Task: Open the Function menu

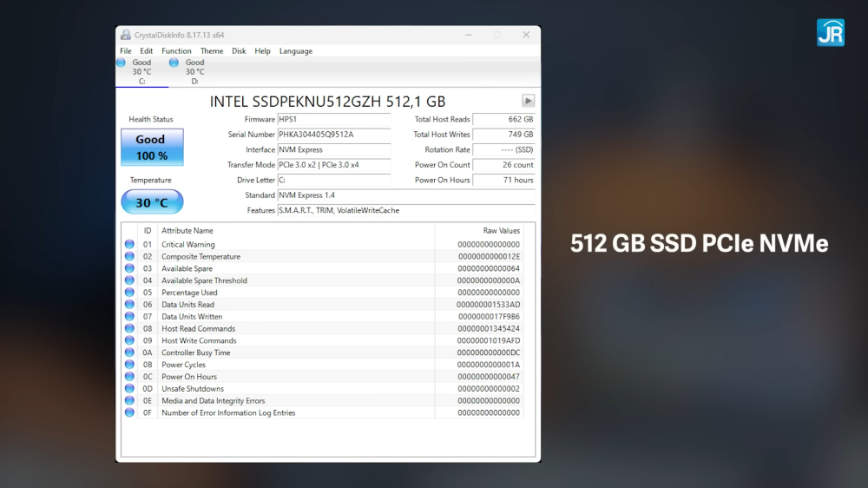Action: [176, 51]
